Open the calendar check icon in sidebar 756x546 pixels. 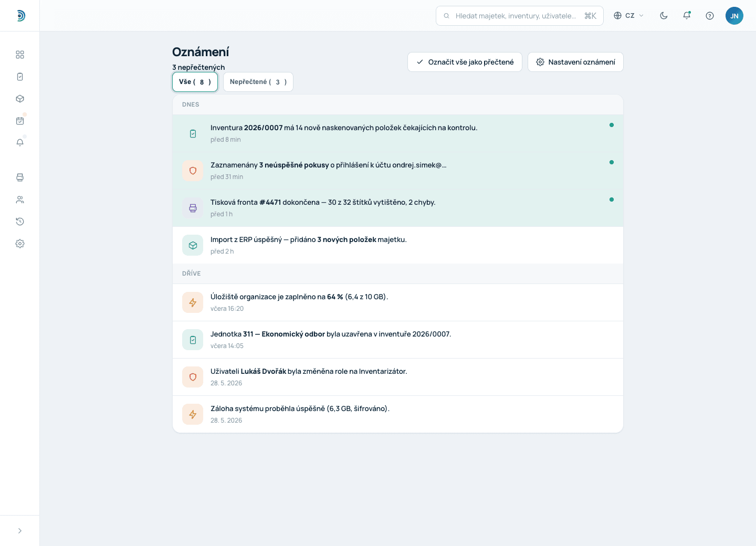(x=20, y=121)
